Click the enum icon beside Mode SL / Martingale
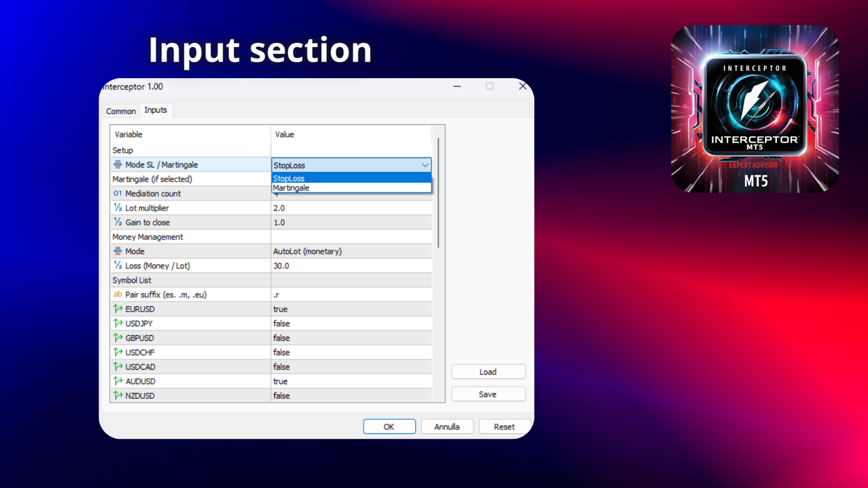Viewport: 868px width, 488px height. [x=118, y=164]
